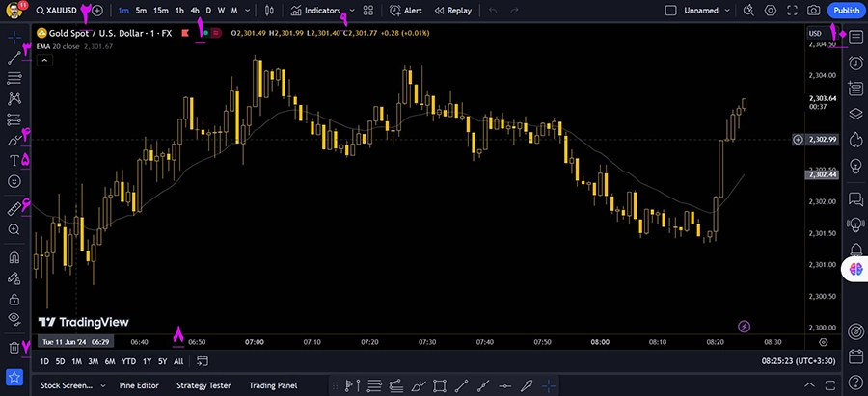This screenshot has height=396, width=868.
Task: Open the Pine Editor tab
Action: pos(139,385)
